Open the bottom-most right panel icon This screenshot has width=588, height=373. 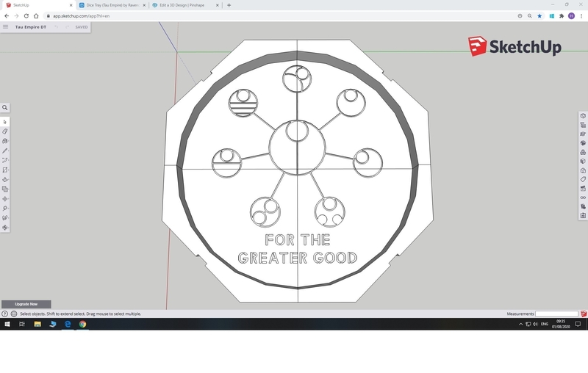tap(583, 216)
